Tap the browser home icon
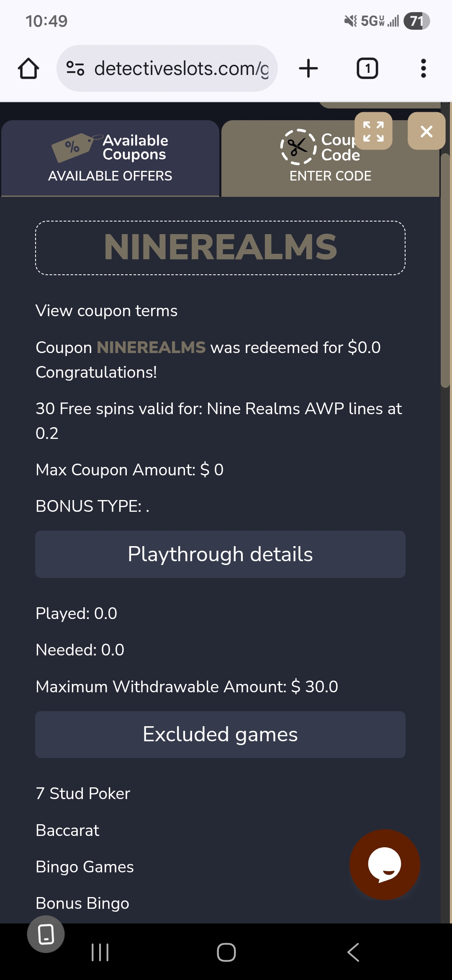Screen dimensions: 452x980 point(28,68)
